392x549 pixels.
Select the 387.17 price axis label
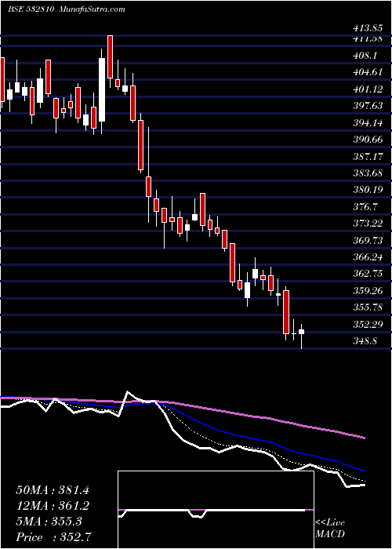point(368,157)
